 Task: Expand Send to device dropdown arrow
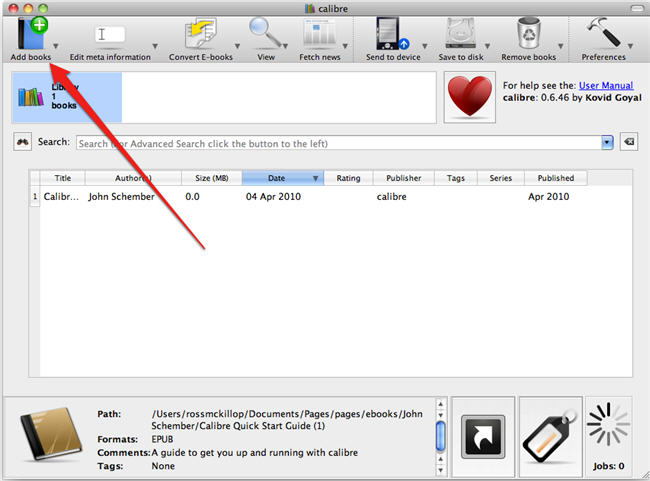(x=424, y=46)
